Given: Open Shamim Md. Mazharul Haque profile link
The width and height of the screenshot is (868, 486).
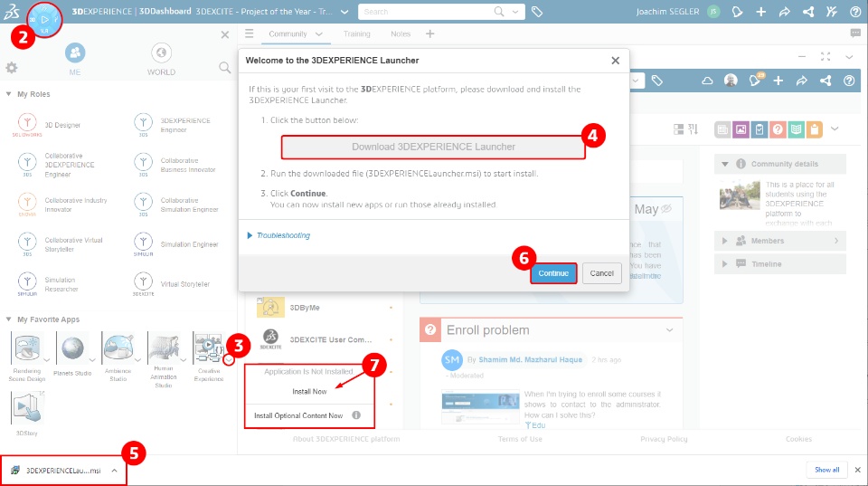Looking at the screenshot, I should 531,359.
